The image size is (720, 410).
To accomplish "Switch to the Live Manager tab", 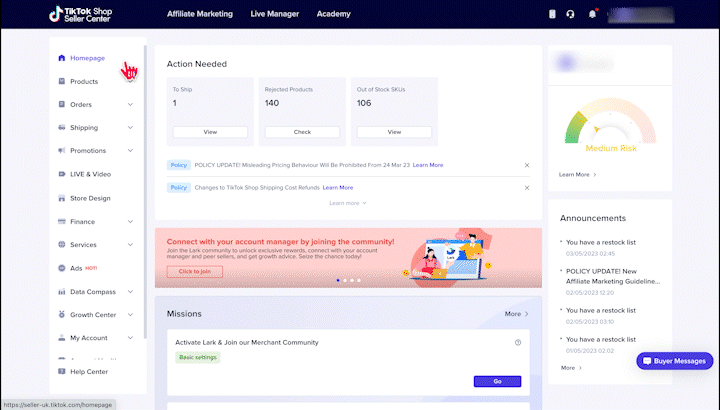I will pyautogui.click(x=274, y=14).
